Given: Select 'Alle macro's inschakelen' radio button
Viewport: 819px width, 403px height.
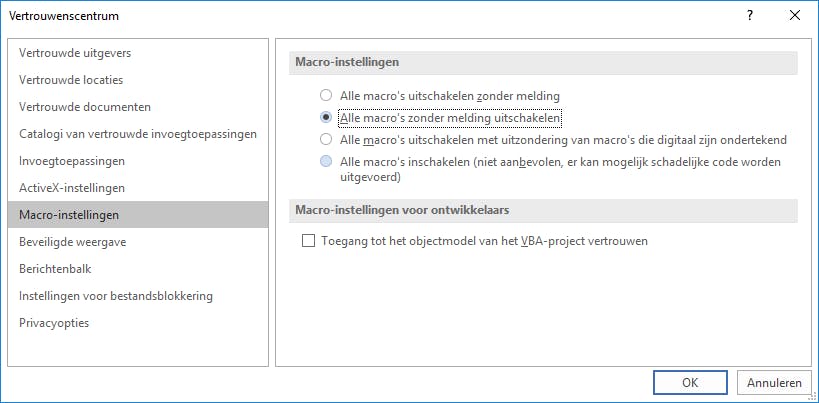Looking at the screenshot, I should pyautogui.click(x=325, y=162).
